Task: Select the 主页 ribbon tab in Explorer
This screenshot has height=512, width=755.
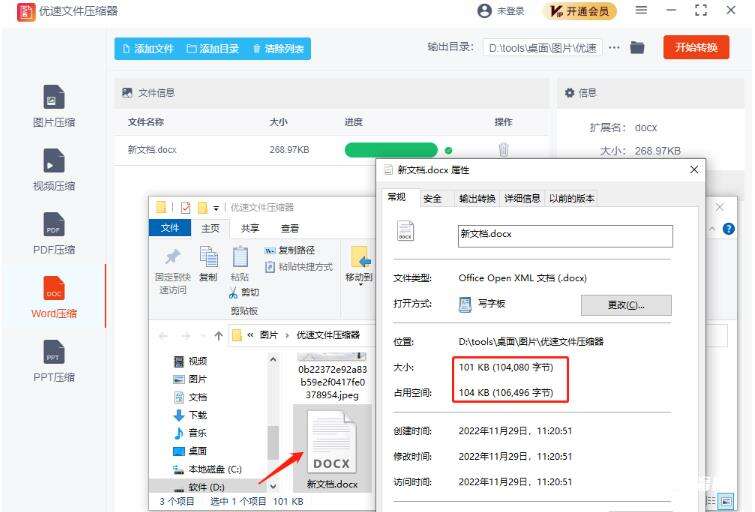Action: tap(210, 228)
